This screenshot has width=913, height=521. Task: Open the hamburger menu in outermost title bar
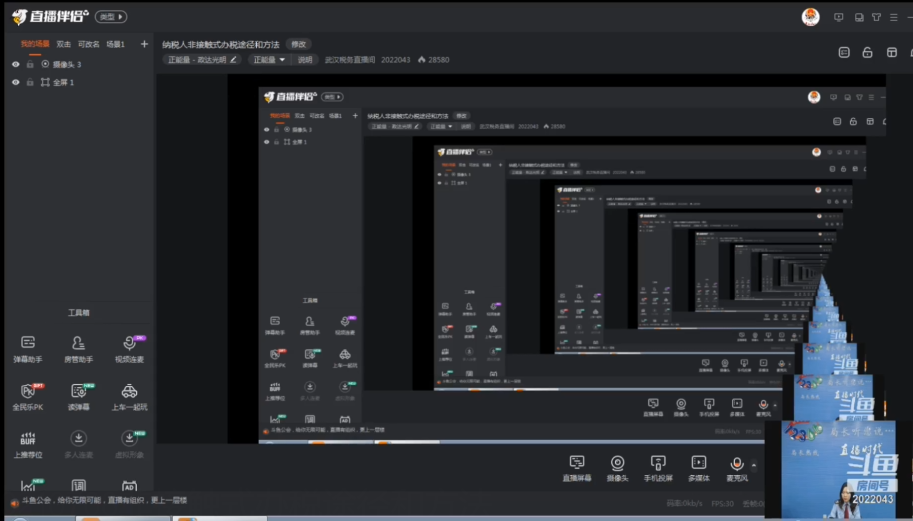[894, 17]
